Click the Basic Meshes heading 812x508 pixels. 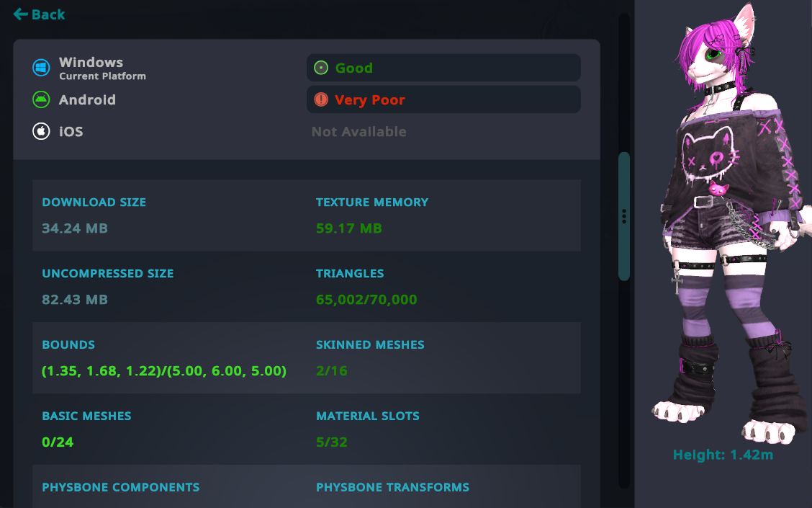click(x=86, y=416)
